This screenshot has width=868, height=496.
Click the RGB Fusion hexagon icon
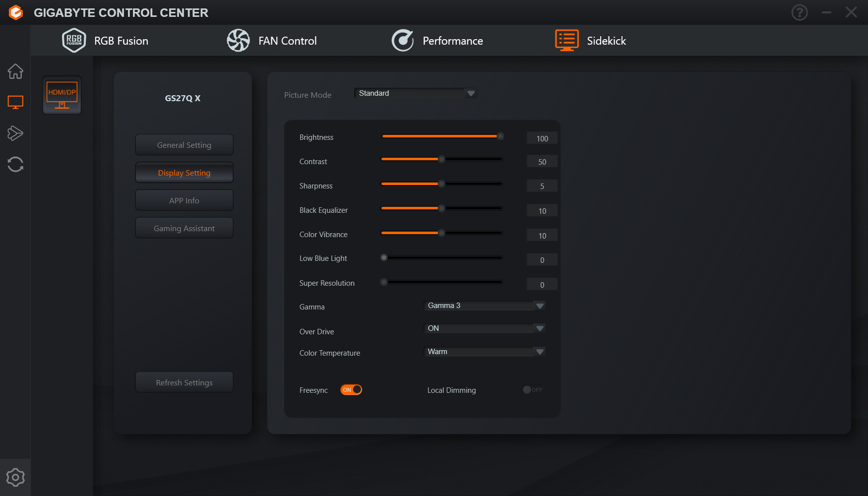pos(74,40)
